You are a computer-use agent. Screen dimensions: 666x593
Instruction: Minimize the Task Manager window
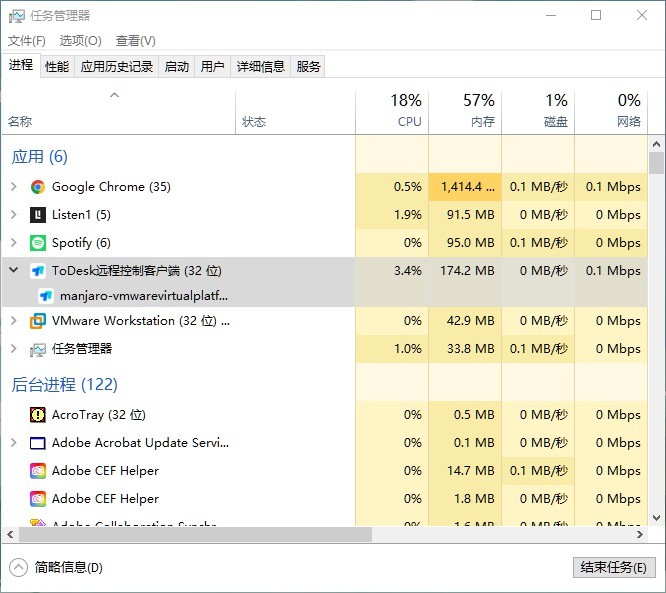[551, 16]
